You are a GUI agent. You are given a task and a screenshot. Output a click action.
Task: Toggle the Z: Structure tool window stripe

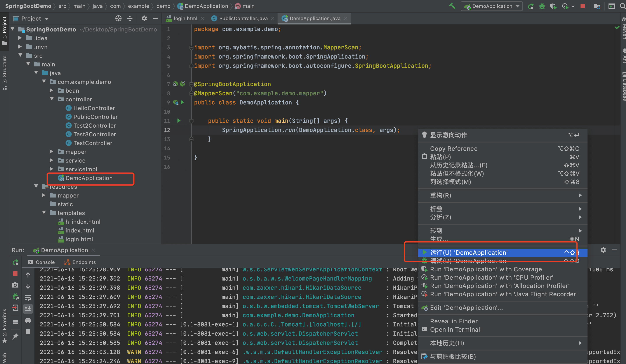pyautogui.click(x=4, y=72)
